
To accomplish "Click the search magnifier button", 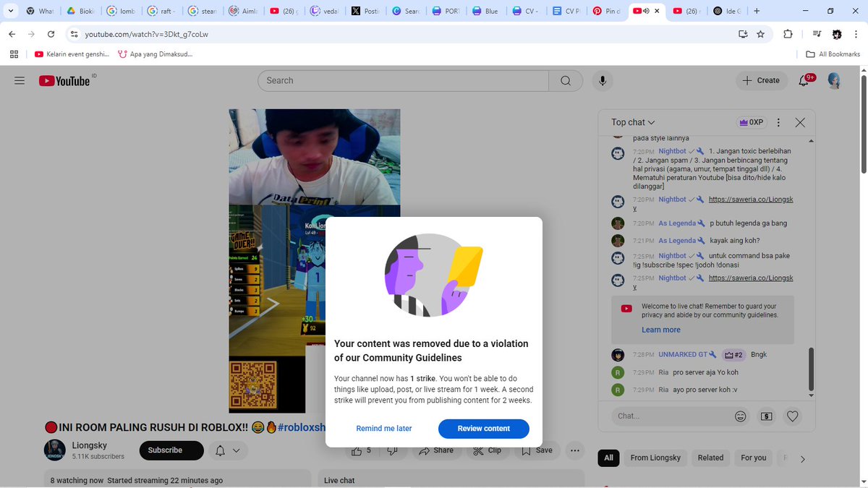I will [x=566, y=81].
